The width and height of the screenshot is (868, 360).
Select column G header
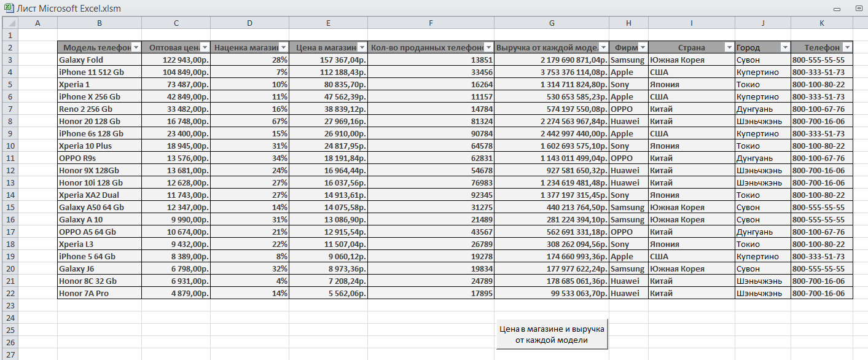click(x=552, y=23)
